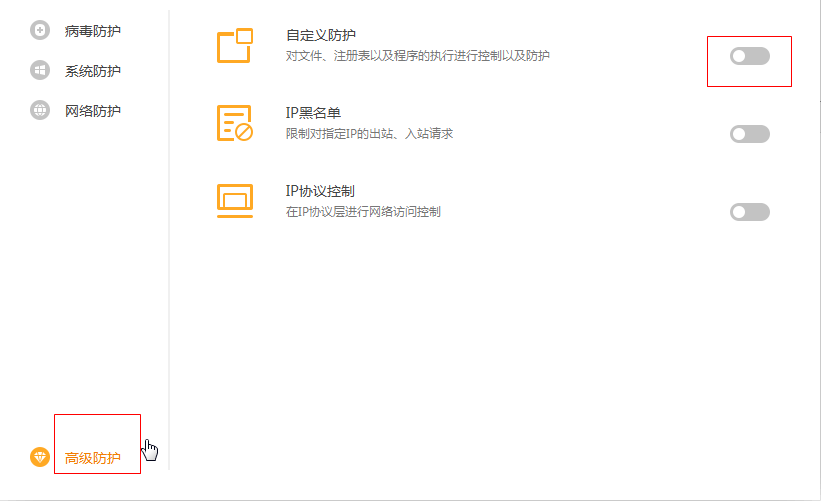Click the 对文件、注册表 description under 自定义防护
Image resolution: width=821 pixels, height=501 pixels.
point(417,56)
